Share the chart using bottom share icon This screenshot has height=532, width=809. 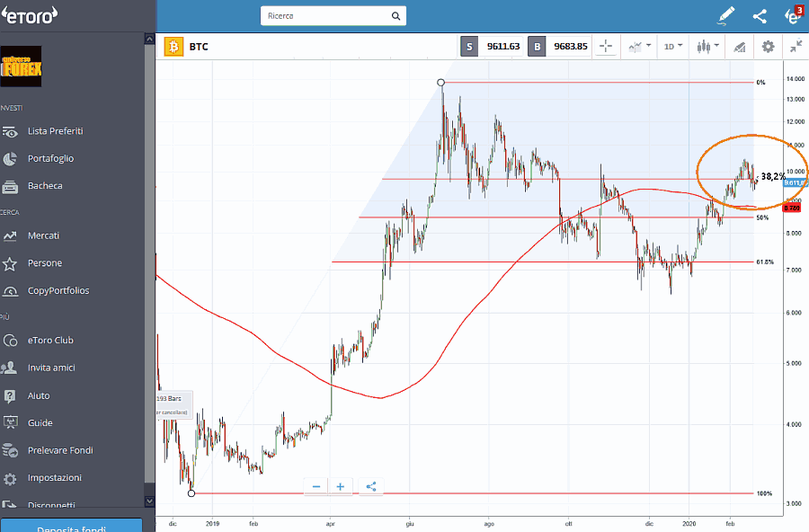coord(370,486)
